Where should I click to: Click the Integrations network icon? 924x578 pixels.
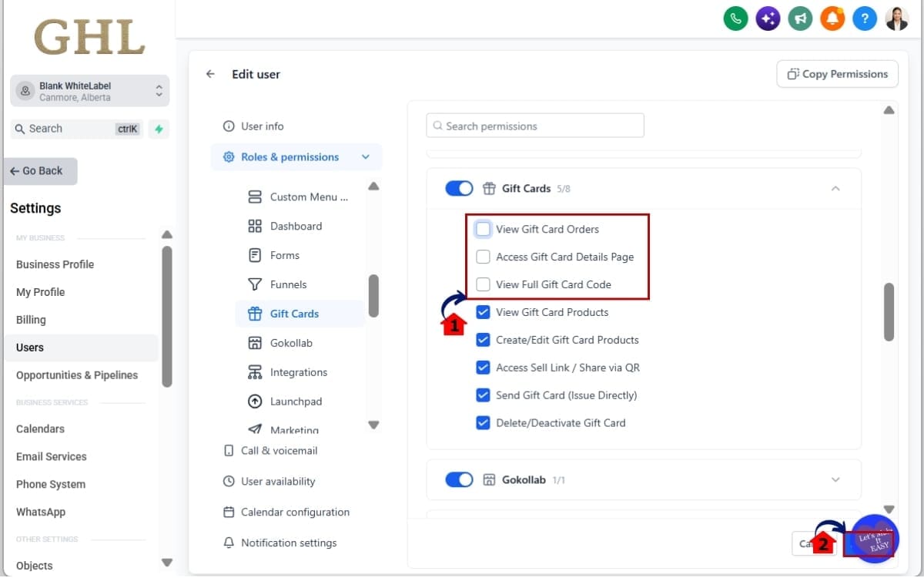click(255, 372)
